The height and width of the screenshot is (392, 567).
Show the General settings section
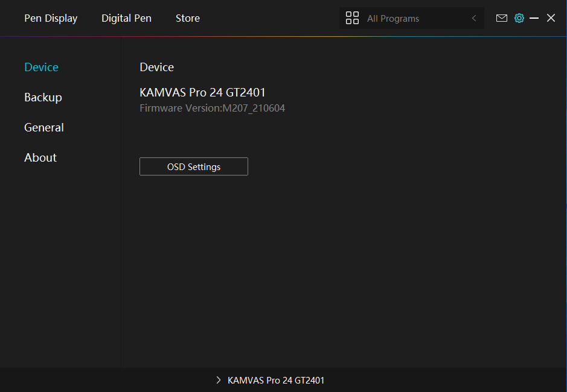point(43,127)
